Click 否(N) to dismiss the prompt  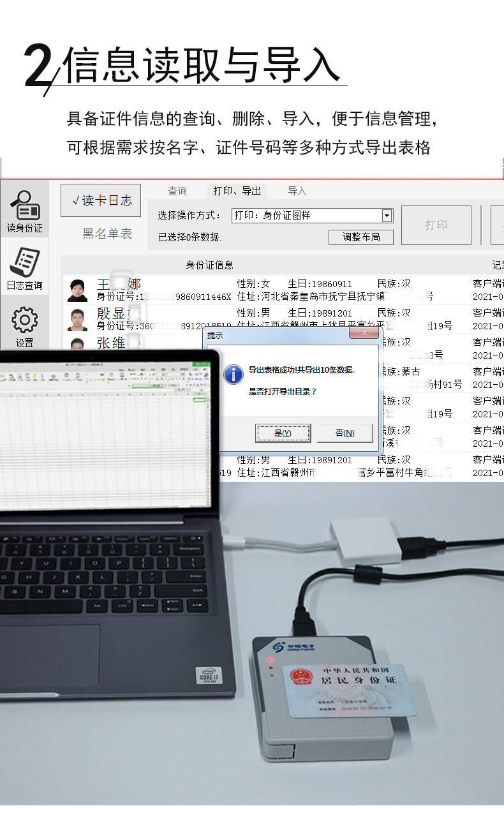pyautogui.click(x=345, y=433)
